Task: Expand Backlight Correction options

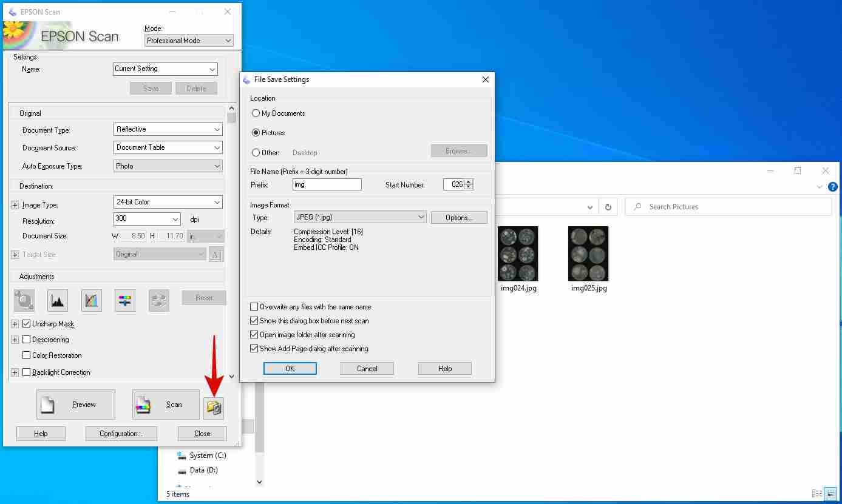Action: [x=15, y=372]
